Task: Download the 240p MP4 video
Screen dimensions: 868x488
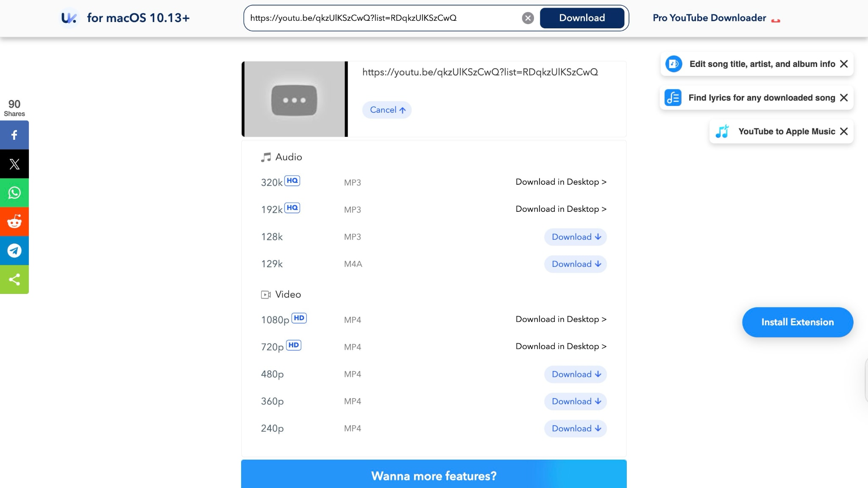Action: 576,428
